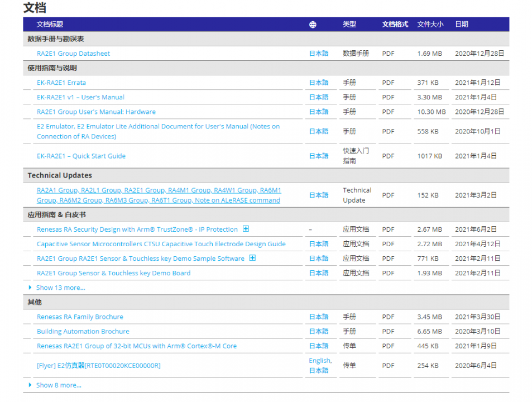Open Building Automation Brochure
The width and height of the screenshot is (532, 402).
click(83, 331)
